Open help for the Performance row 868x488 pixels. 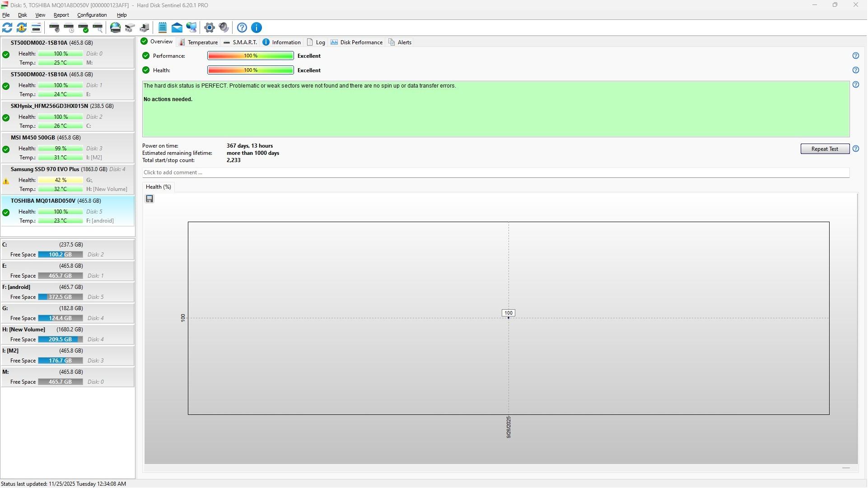point(856,56)
